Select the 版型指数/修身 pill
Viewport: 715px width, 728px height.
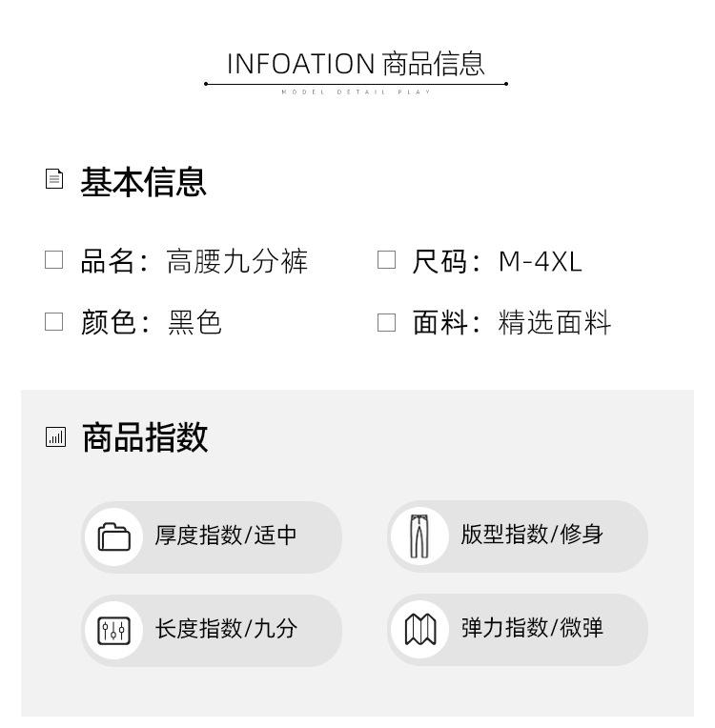[x=532, y=536]
